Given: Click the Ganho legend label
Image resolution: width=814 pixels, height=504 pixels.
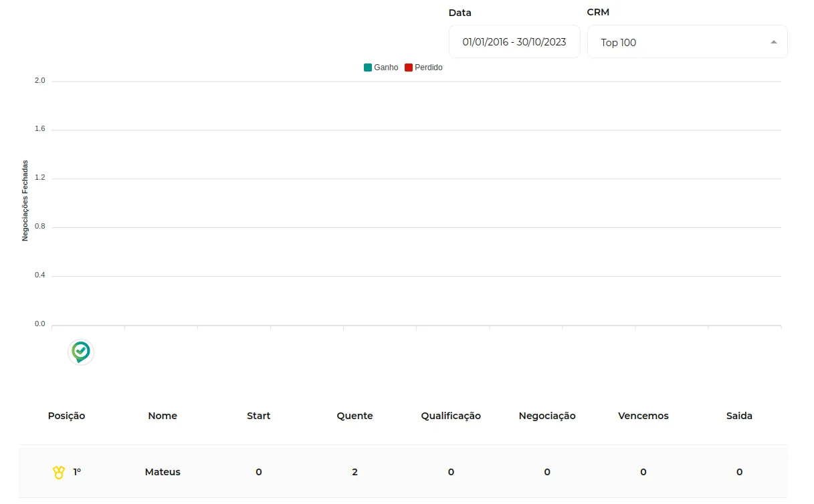Looking at the screenshot, I should (x=386, y=68).
